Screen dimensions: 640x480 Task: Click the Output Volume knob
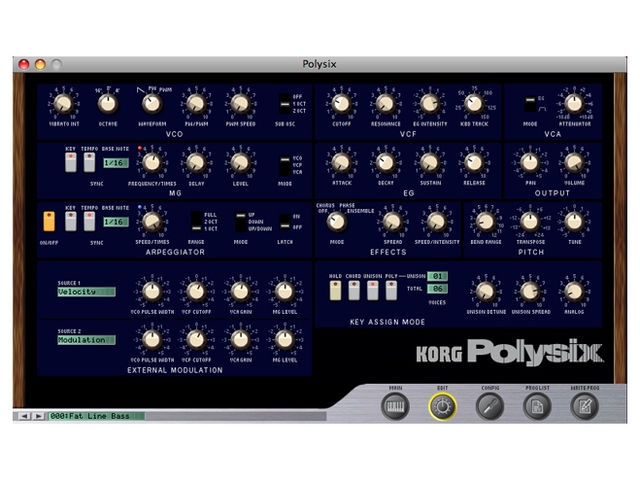(574, 163)
